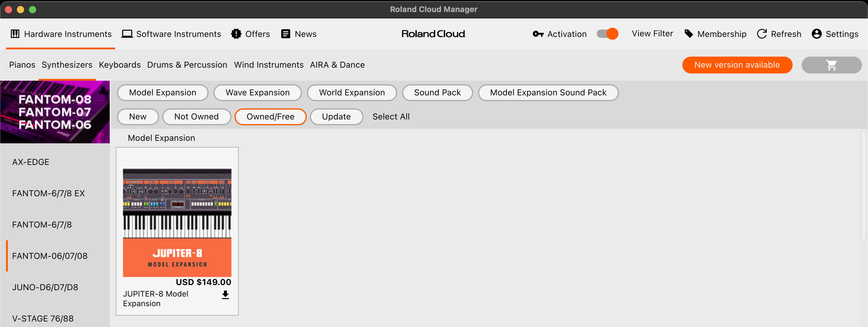The width and height of the screenshot is (868, 327).
Task: Click the green zoom window button
Action: (x=33, y=9)
